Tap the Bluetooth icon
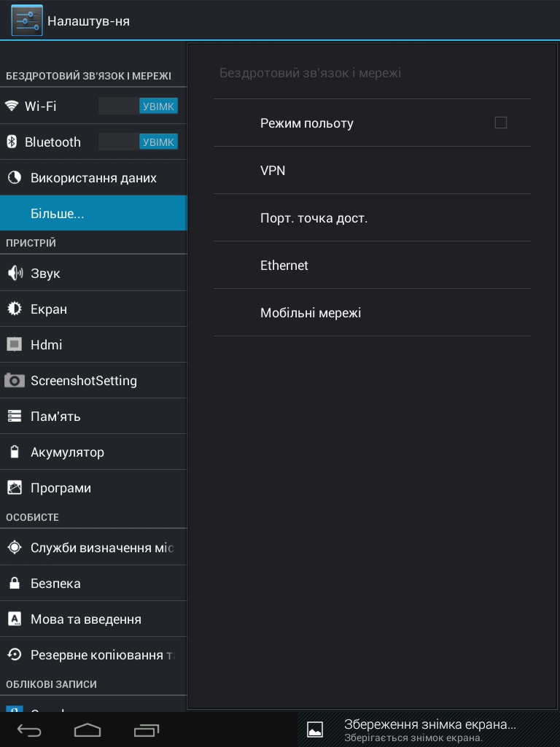 [x=12, y=142]
